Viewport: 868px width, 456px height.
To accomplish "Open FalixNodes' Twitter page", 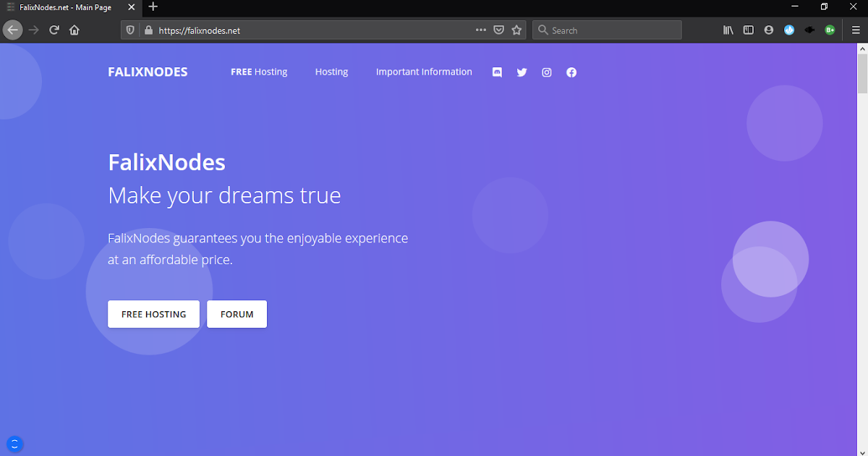I will click(x=522, y=72).
